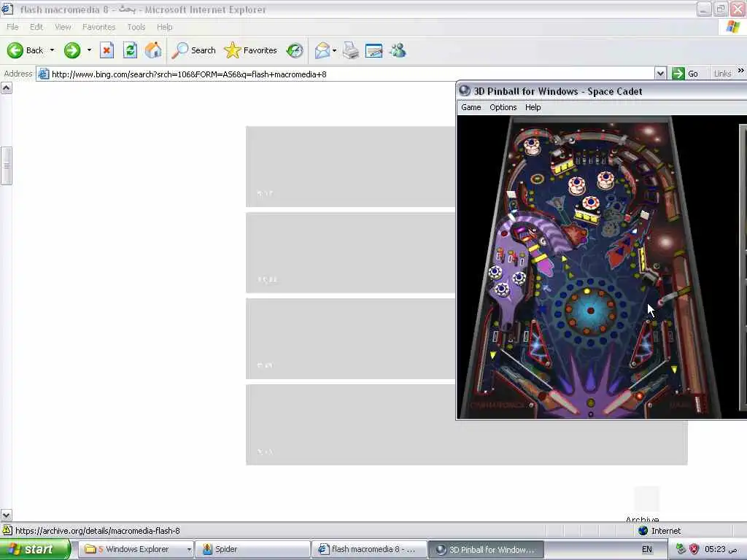Open the Options menu in 3D Pinball
Image resolution: width=747 pixels, height=560 pixels.
503,108
